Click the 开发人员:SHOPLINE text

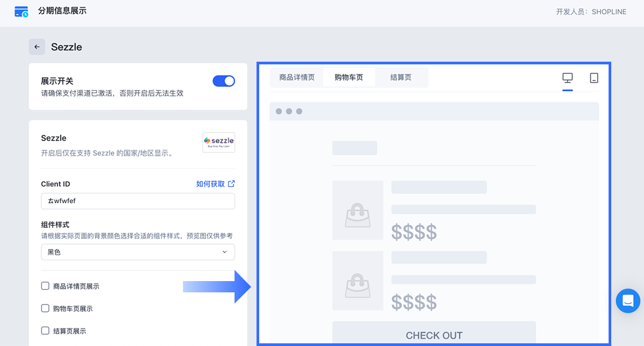pyautogui.click(x=591, y=11)
